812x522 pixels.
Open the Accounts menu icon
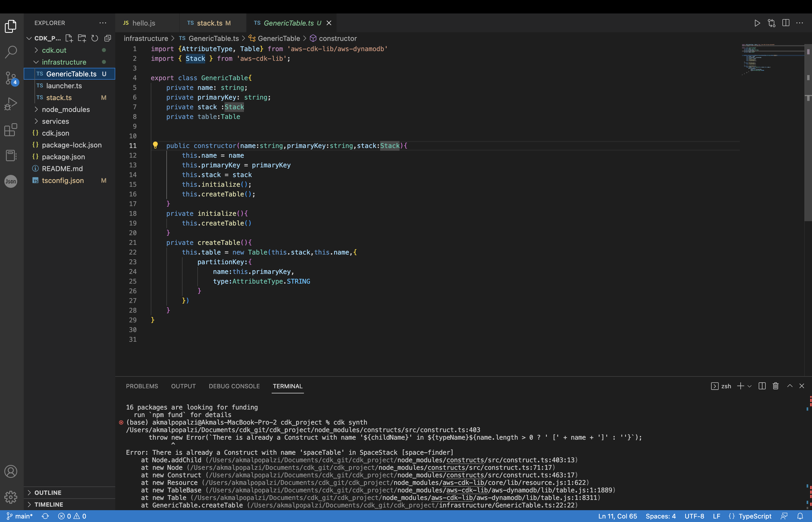(x=11, y=471)
